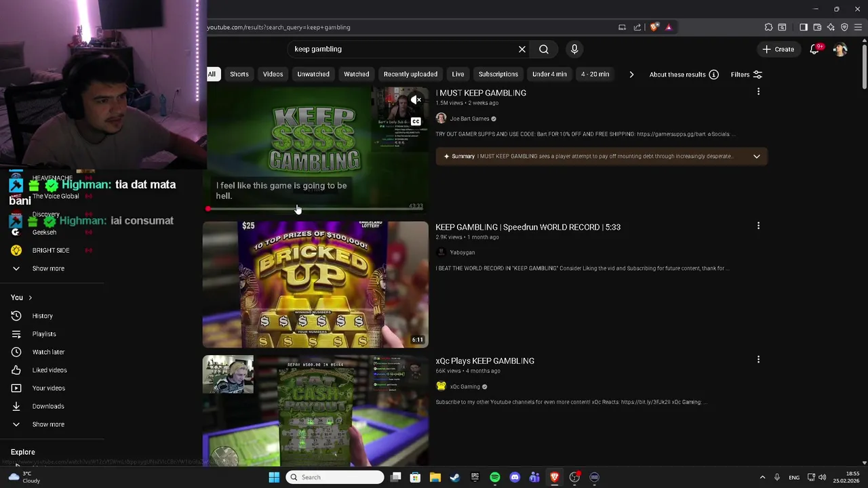Open Brave Rewards triangle icon
This screenshot has height=488, width=868.
(669, 27)
